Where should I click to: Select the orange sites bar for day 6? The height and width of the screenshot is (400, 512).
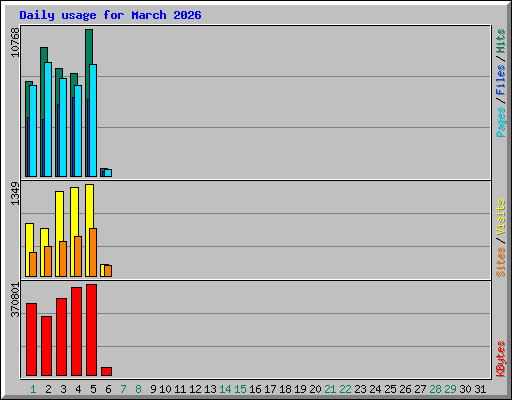pyautogui.click(x=108, y=271)
